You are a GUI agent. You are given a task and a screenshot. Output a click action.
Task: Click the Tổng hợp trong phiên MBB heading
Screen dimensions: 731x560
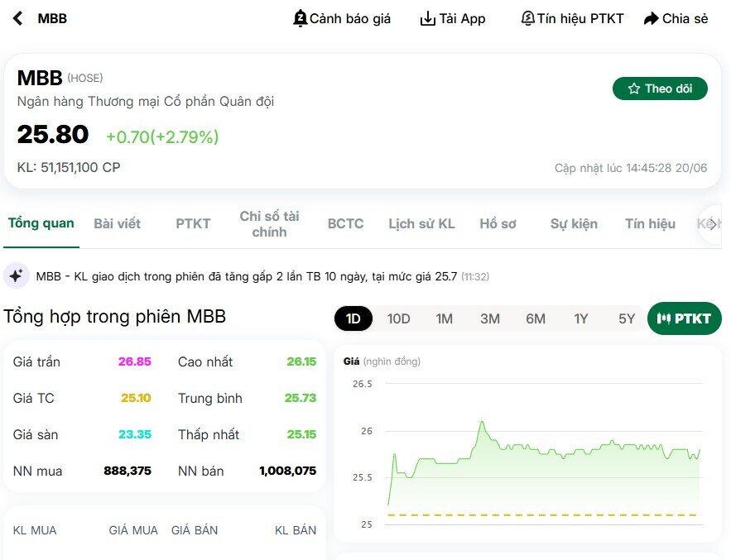point(115,316)
